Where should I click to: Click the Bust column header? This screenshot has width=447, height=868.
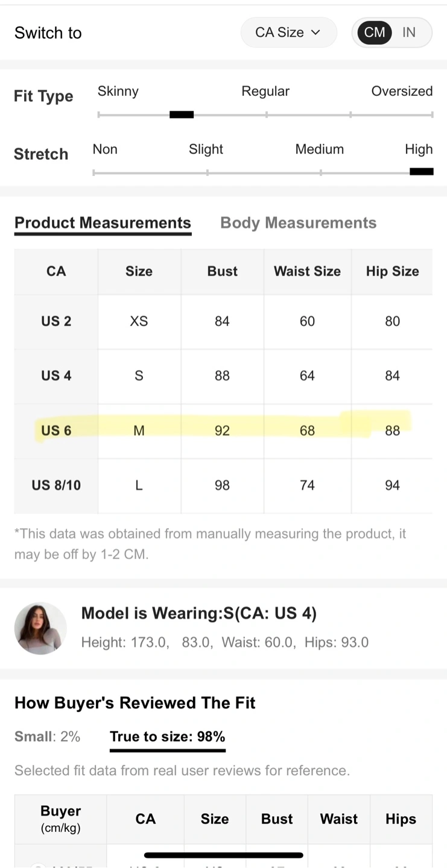coord(223,271)
